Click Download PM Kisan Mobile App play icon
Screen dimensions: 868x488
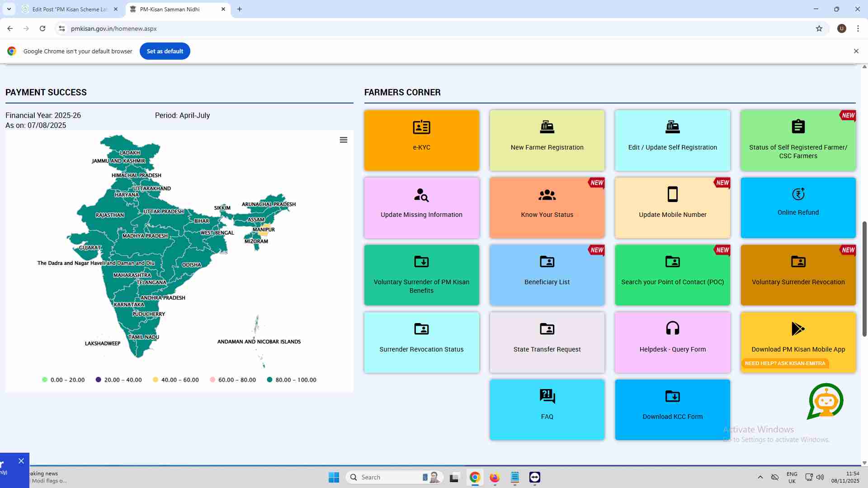pyautogui.click(x=798, y=328)
